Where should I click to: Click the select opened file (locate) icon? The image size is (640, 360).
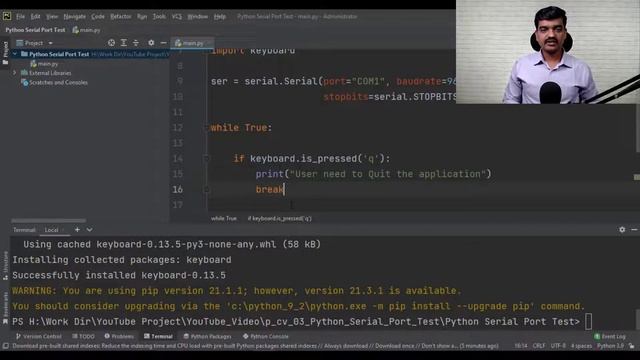(x=111, y=42)
